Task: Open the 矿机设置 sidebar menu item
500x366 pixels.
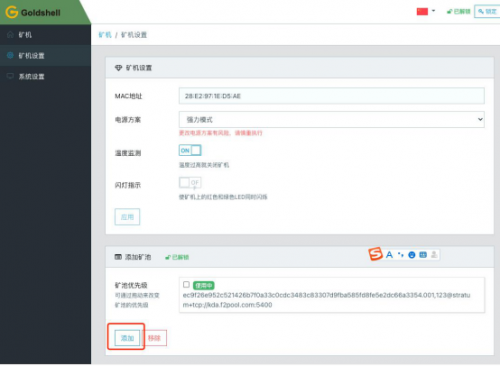Action: [x=45, y=55]
